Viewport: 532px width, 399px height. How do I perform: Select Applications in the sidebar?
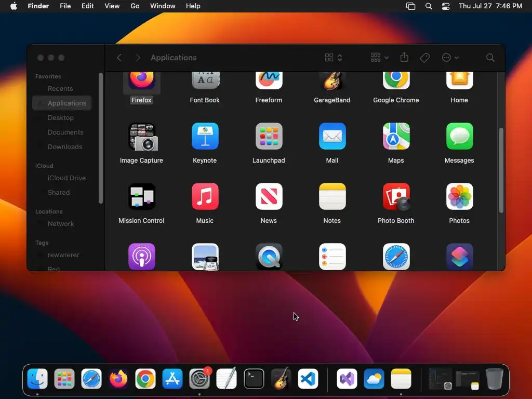(62, 103)
